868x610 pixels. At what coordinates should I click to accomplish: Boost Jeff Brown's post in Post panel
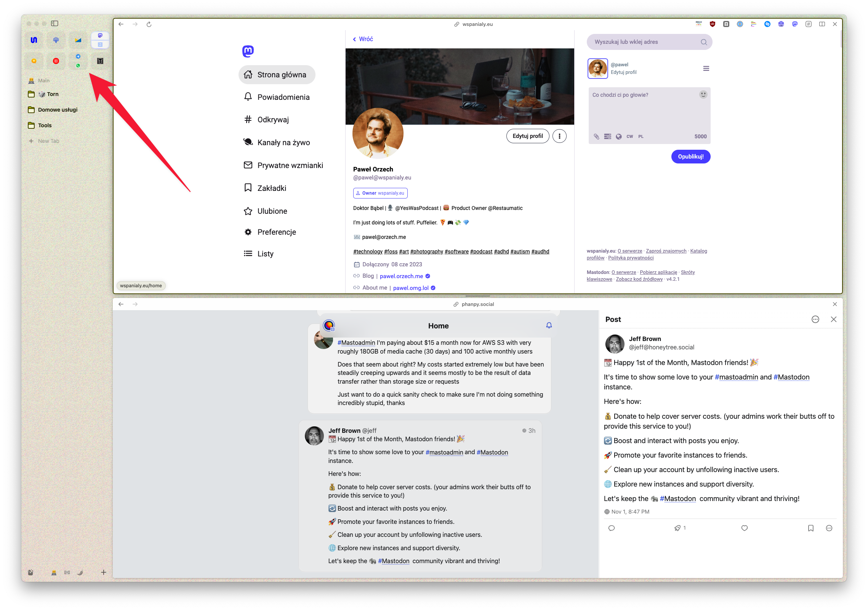(x=677, y=528)
